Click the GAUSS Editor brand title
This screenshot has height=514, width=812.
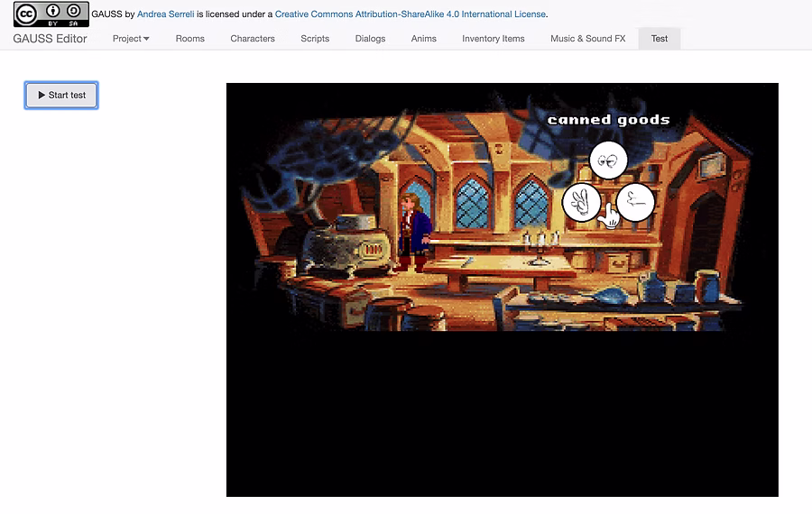[50, 38]
